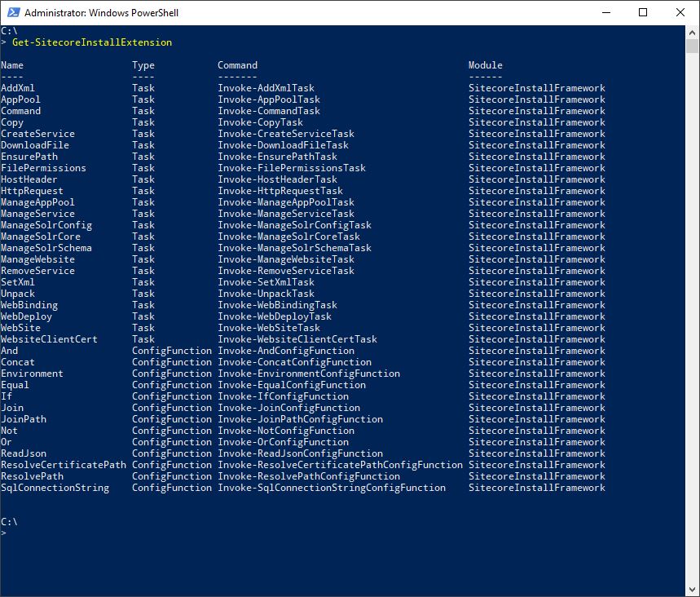Click the Name column header

coord(12,65)
